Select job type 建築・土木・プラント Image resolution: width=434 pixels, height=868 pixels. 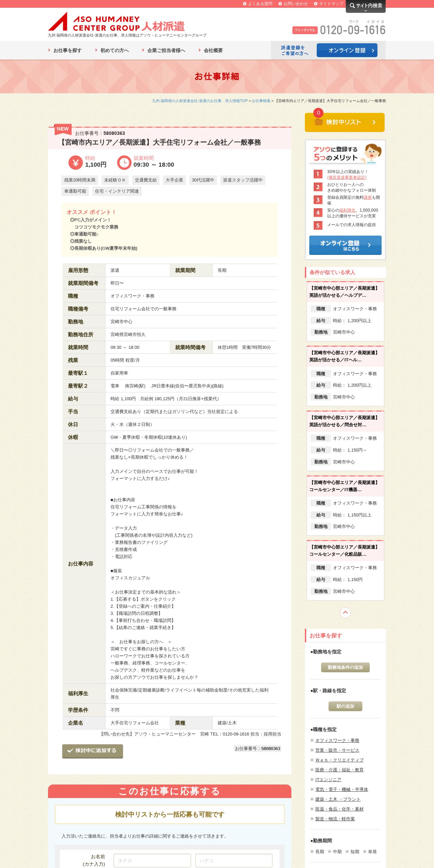tap(338, 799)
